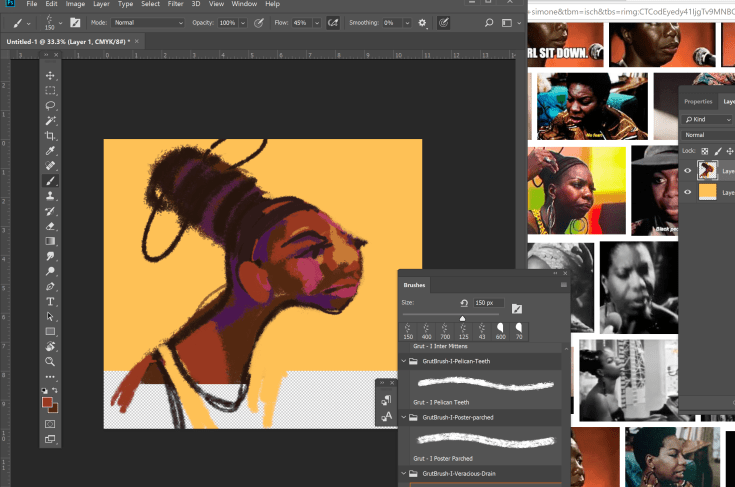The width and height of the screenshot is (735, 487).
Task: Select the Move tool
Action: (x=50, y=76)
